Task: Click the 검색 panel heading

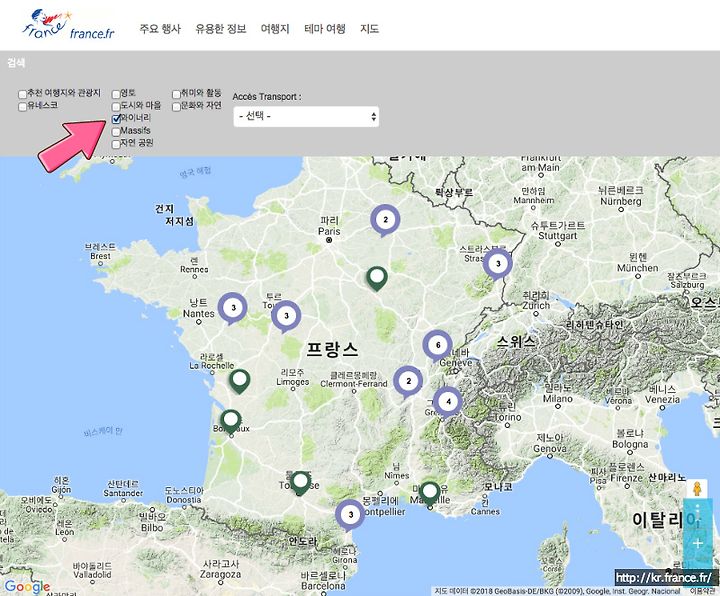Action: 16,63
